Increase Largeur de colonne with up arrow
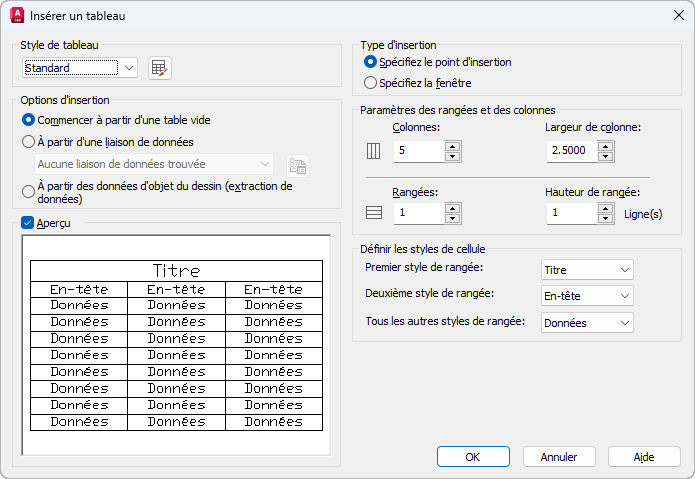Screen dimensions: 695x479 [605, 146]
